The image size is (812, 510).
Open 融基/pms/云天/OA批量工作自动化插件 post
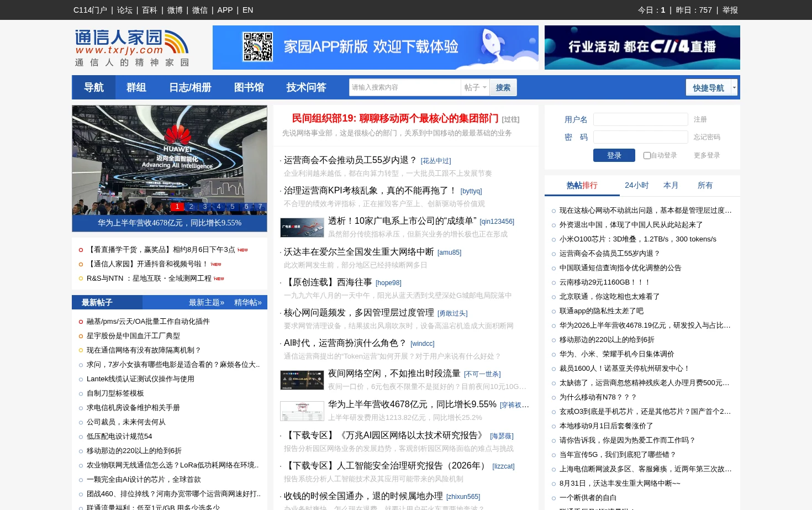[148, 322]
